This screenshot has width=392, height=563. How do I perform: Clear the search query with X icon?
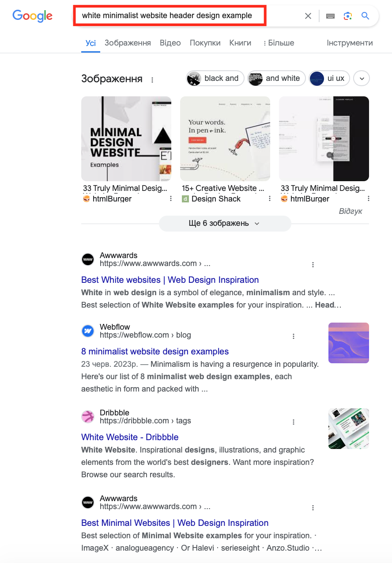click(x=308, y=16)
